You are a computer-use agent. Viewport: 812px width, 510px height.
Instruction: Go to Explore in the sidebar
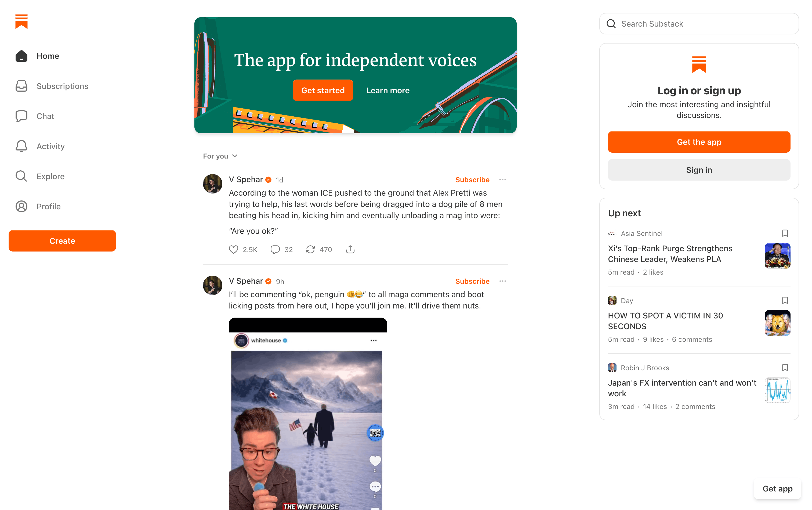tap(50, 177)
